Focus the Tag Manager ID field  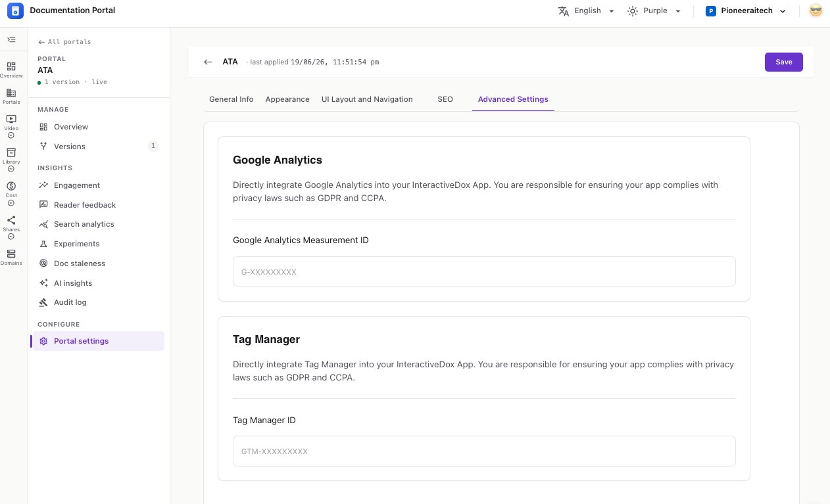484,451
